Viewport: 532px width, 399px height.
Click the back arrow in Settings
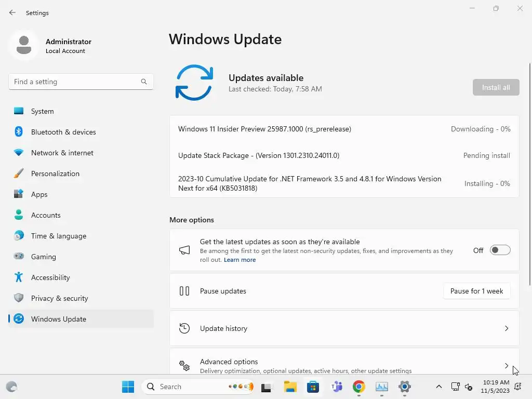pyautogui.click(x=12, y=12)
